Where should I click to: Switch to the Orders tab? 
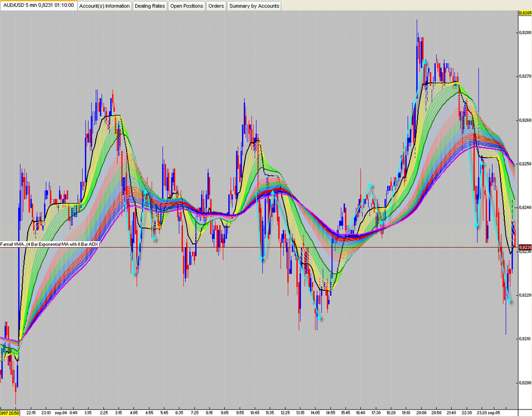click(216, 6)
